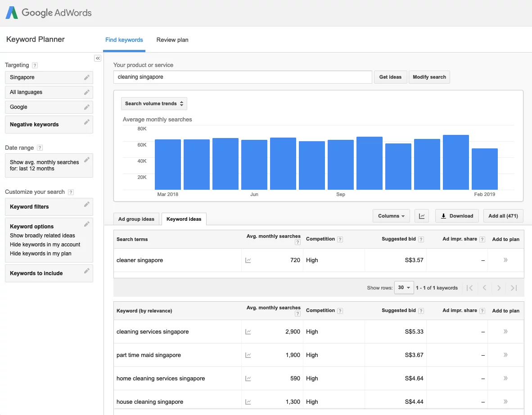Edit Keyword options pencil icon
Image resolution: width=532 pixels, height=415 pixels.
coord(87,224)
